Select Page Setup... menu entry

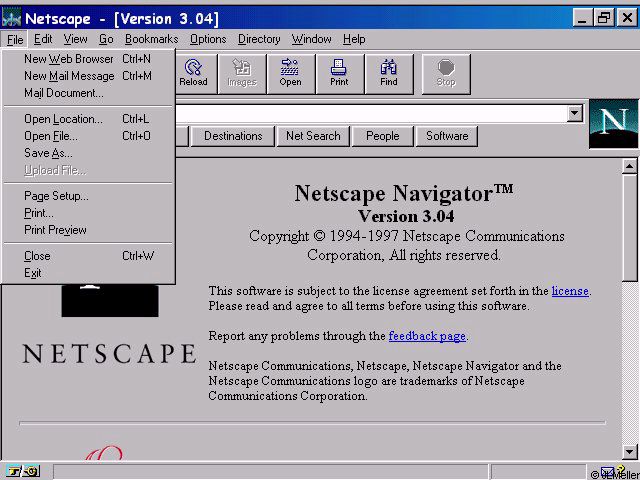point(88,196)
